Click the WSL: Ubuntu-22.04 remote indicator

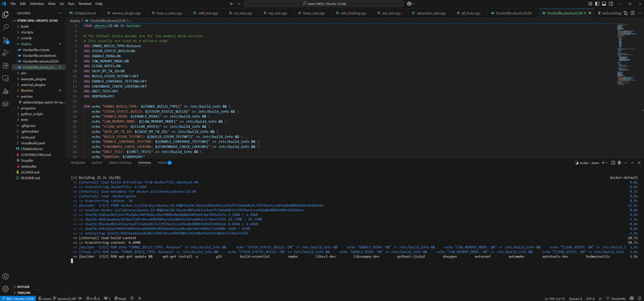point(18,299)
